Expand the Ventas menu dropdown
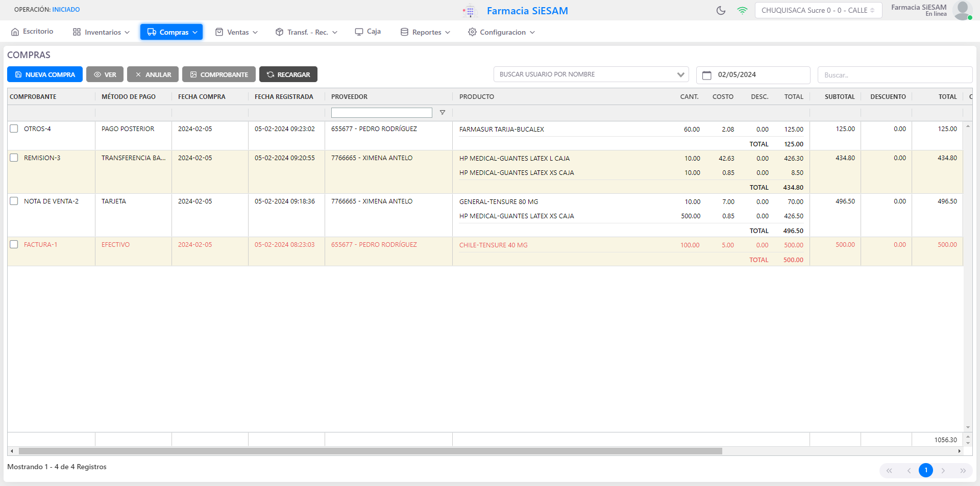 click(x=236, y=32)
